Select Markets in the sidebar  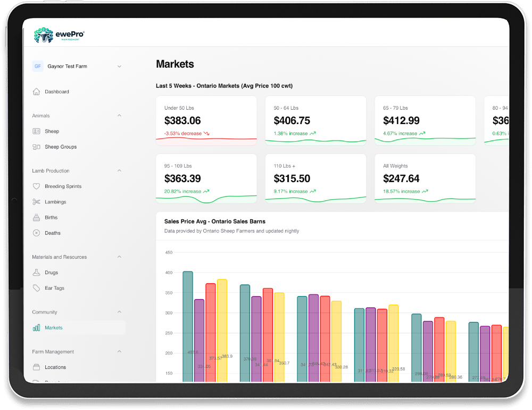click(x=53, y=327)
